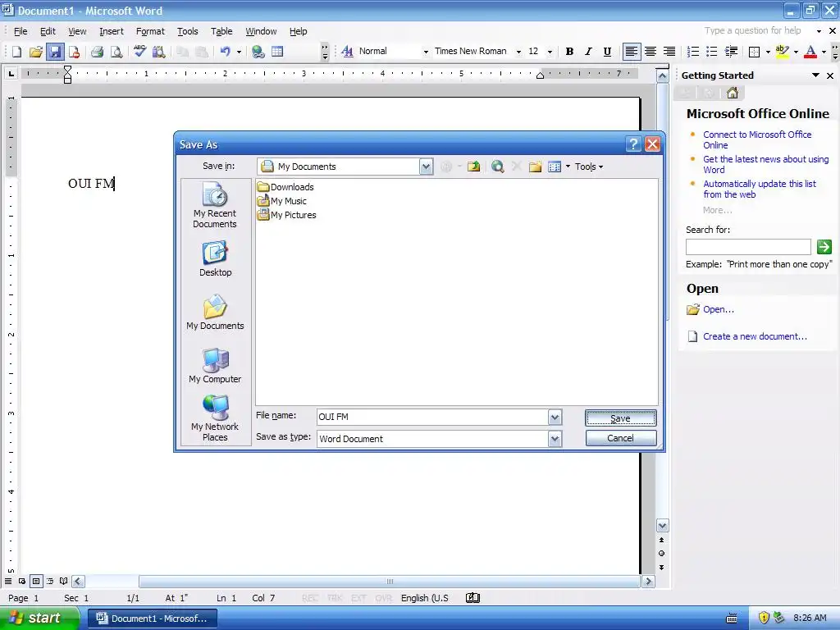Toggle Align Right paragraph button
840x630 pixels.
pos(669,52)
